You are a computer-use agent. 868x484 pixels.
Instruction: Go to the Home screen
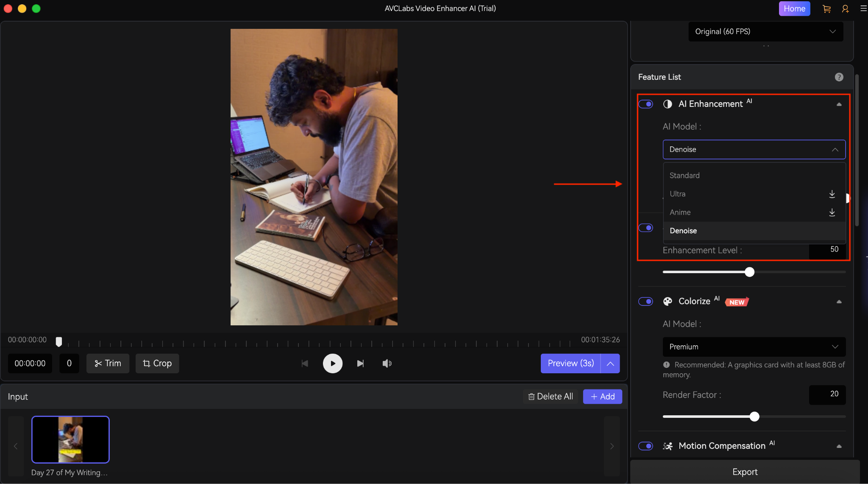click(794, 8)
